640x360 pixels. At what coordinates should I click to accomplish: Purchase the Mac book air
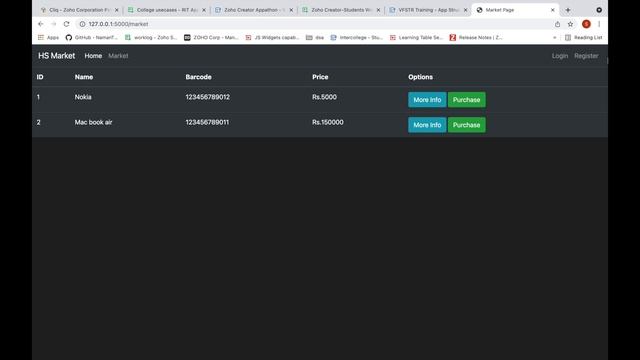(x=467, y=125)
